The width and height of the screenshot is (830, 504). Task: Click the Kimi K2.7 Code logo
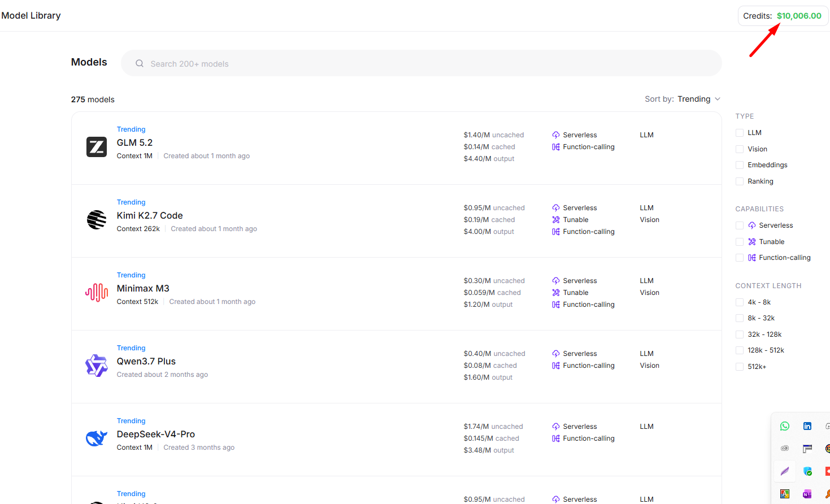pyautogui.click(x=97, y=220)
